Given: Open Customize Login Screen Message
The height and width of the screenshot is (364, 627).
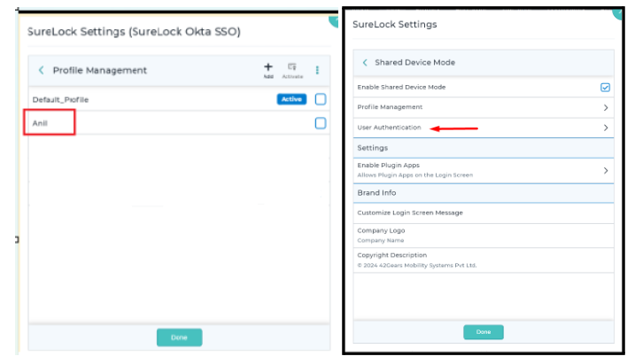Looking at the screenshot, I should pyautogui.click(x=484, y=213).
